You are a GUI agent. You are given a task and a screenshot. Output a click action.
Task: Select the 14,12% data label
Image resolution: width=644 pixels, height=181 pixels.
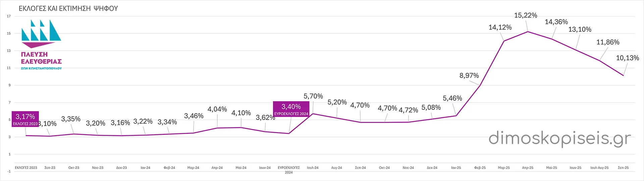point(500,28)
